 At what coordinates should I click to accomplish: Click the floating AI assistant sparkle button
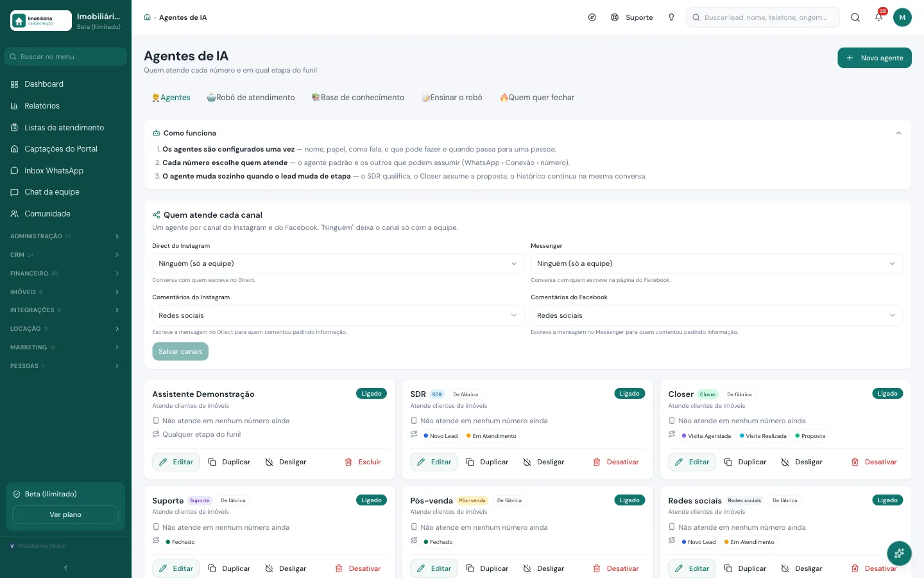coord(899,553)
